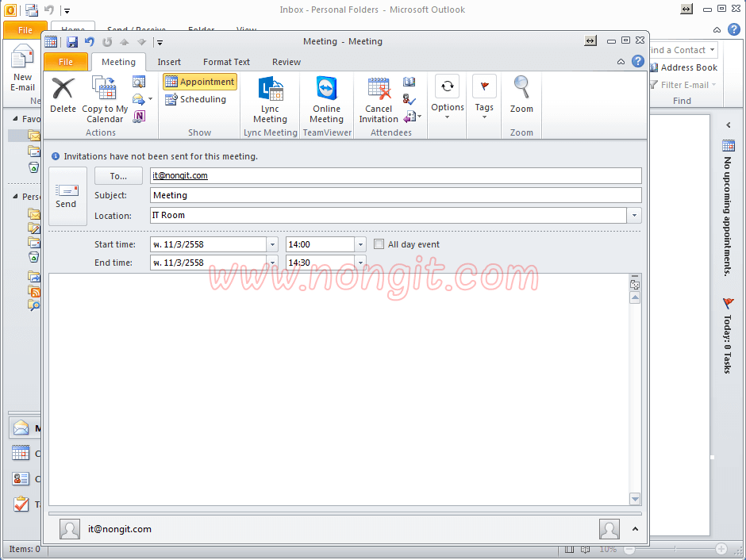Click the message body scroll-down arrow
Screen dimensions: 746x560
click(635, 499)
